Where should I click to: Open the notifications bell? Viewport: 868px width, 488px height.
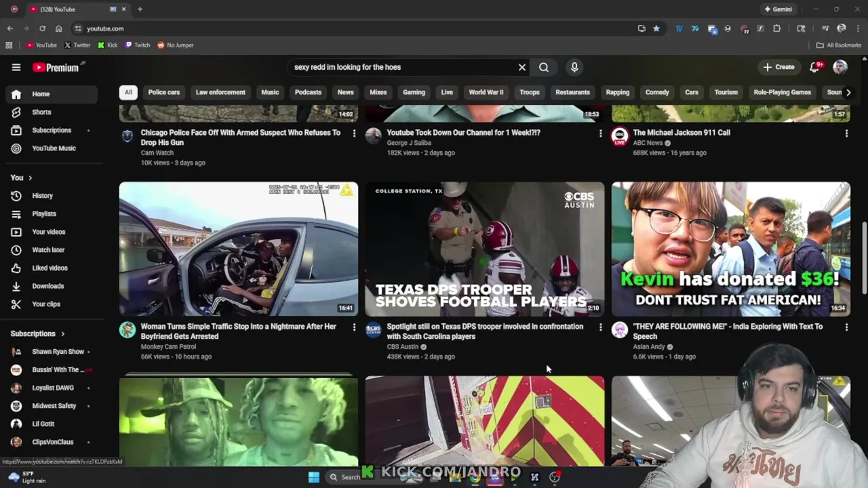click(814, 67)
